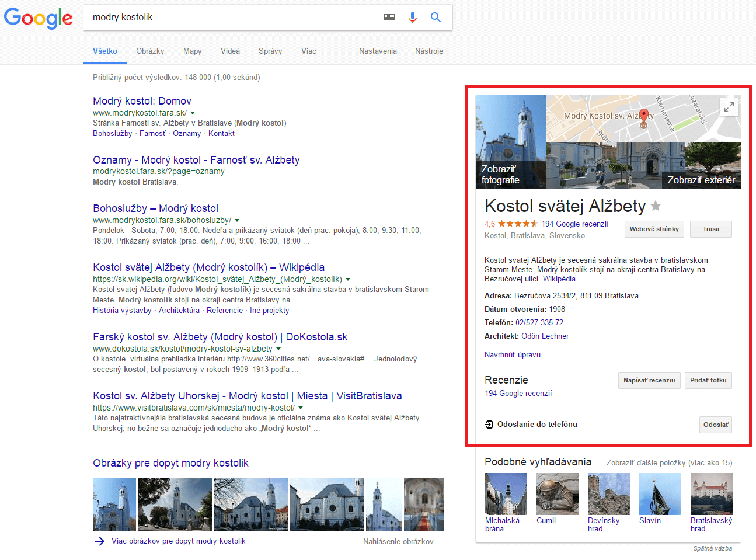
Task: Select the Všetko search tab
Action: click(x=105, y=51)
